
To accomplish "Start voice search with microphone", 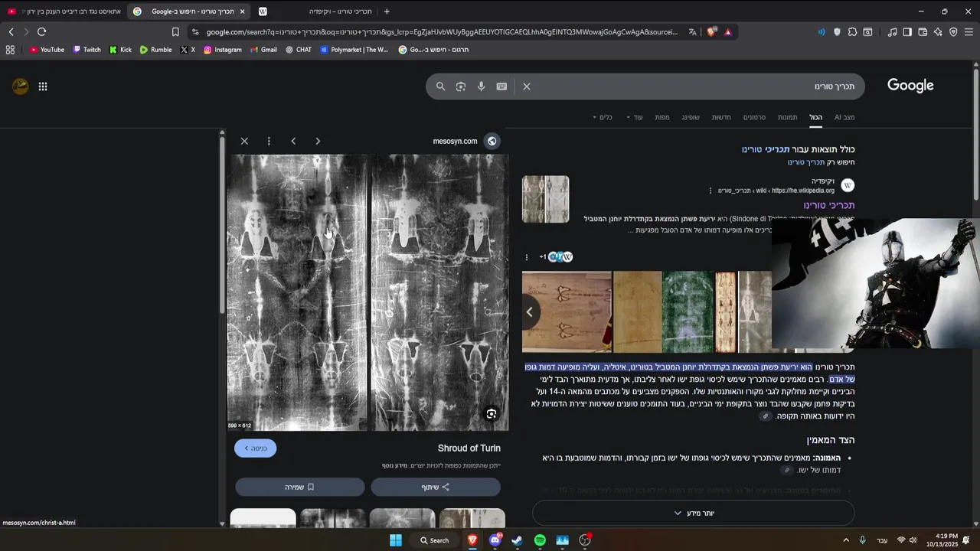I will point(481,86).
